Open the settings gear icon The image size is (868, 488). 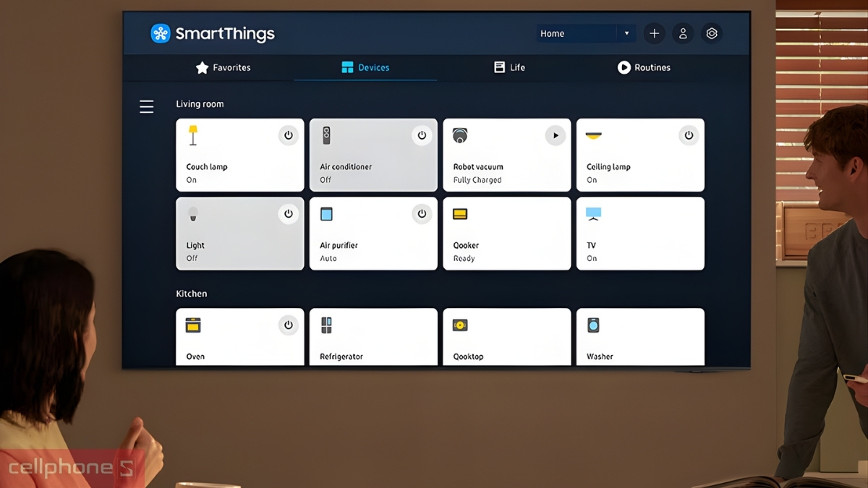pyautogui.click(x=712, y=33)
